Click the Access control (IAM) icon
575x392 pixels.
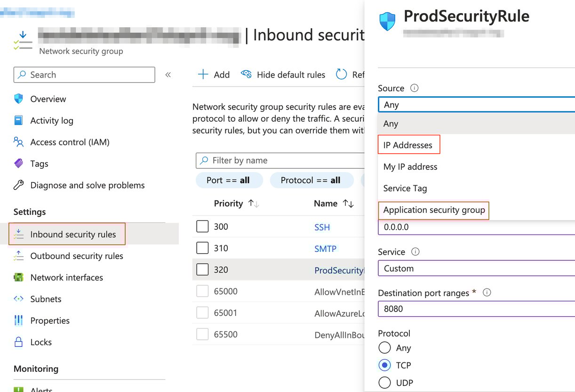coord(18,142)
